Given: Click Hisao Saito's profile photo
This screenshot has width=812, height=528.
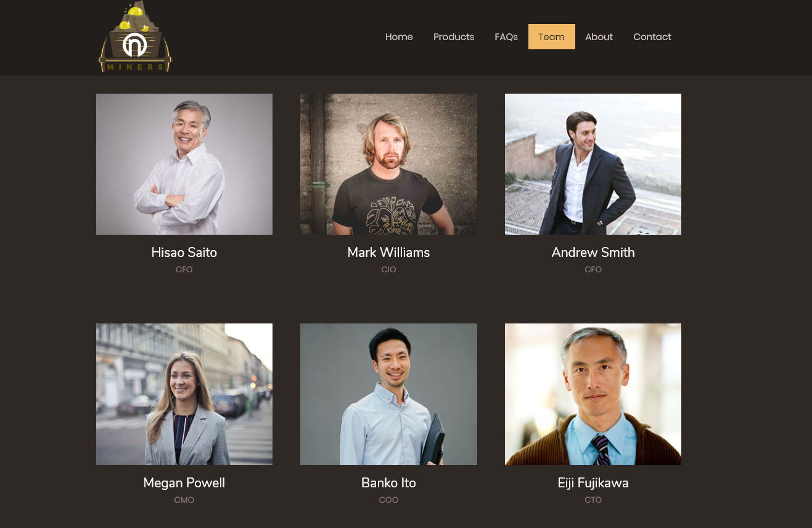Looking at the screenshot, I should pos(184,164).
